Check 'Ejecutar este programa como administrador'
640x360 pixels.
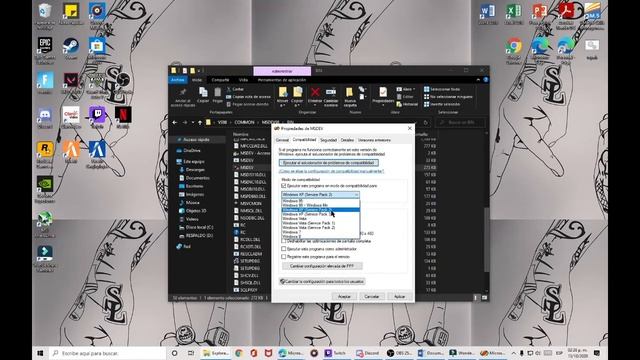[283, 249]
